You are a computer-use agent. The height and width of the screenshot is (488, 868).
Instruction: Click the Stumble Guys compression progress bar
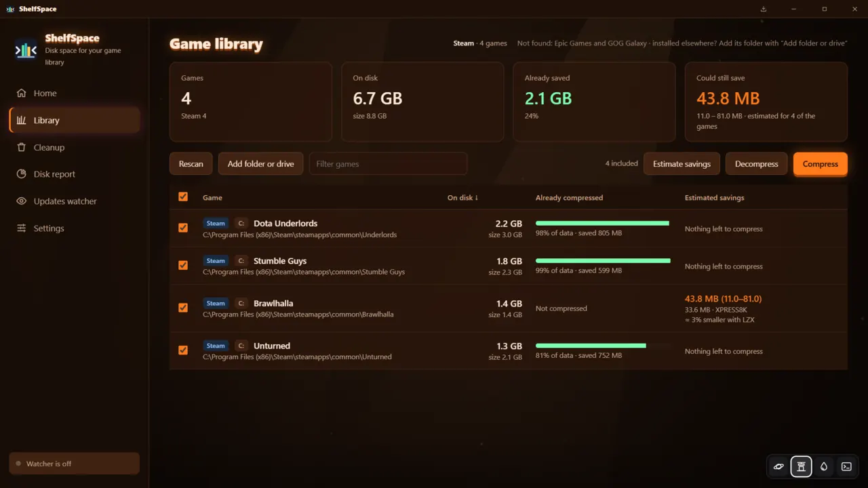[x=603, y=260]
